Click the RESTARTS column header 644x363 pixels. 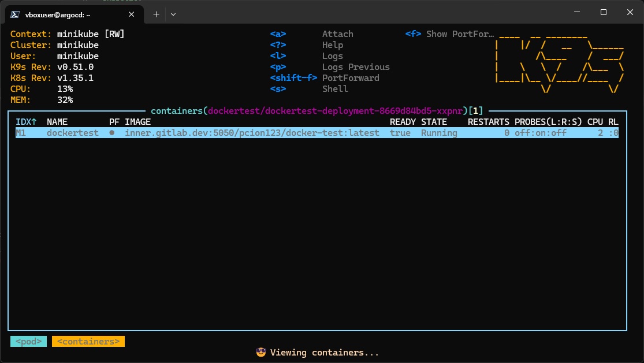[x=488, y=122]
